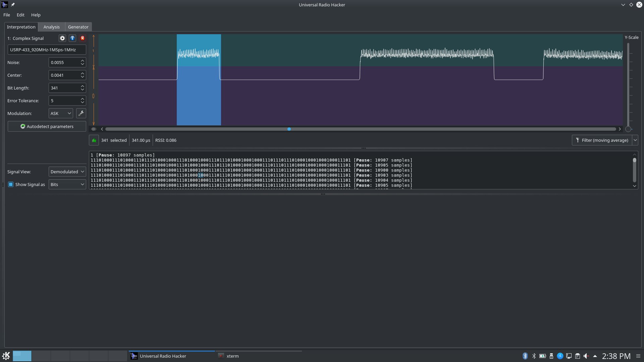Image resolution: width=644 pixels, height=362 pixels.
Task: Check battery status in tray
Action: point(542,356)
